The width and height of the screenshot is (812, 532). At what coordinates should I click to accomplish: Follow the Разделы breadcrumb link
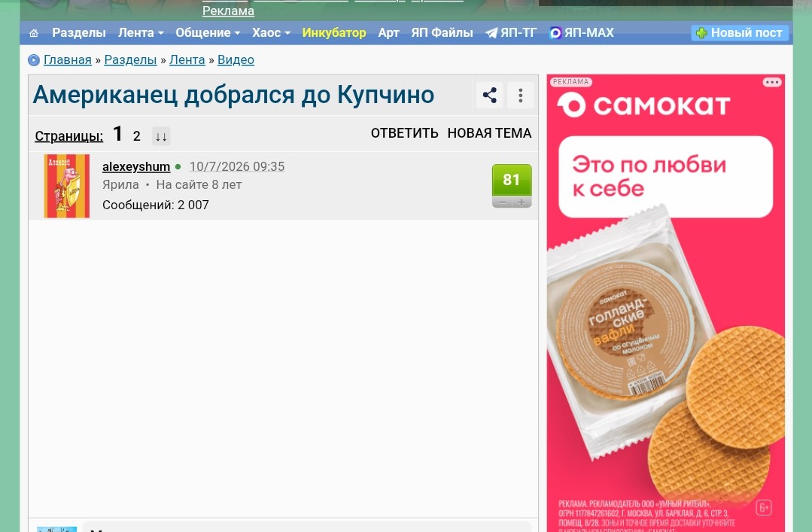[130, 59]
